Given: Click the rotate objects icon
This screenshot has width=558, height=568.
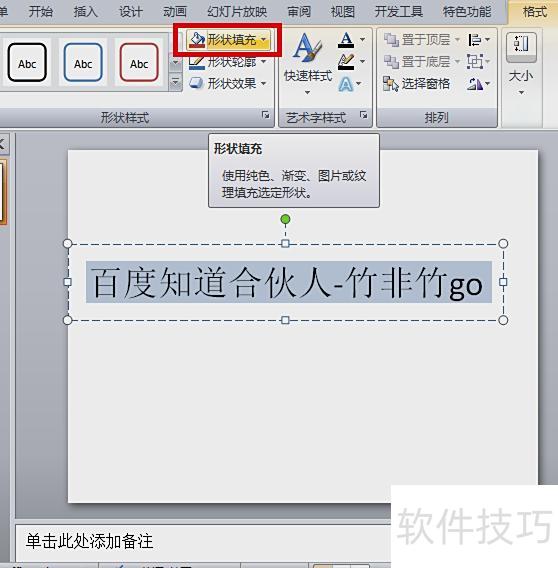Looking at the screenshot, I should 475,84.
